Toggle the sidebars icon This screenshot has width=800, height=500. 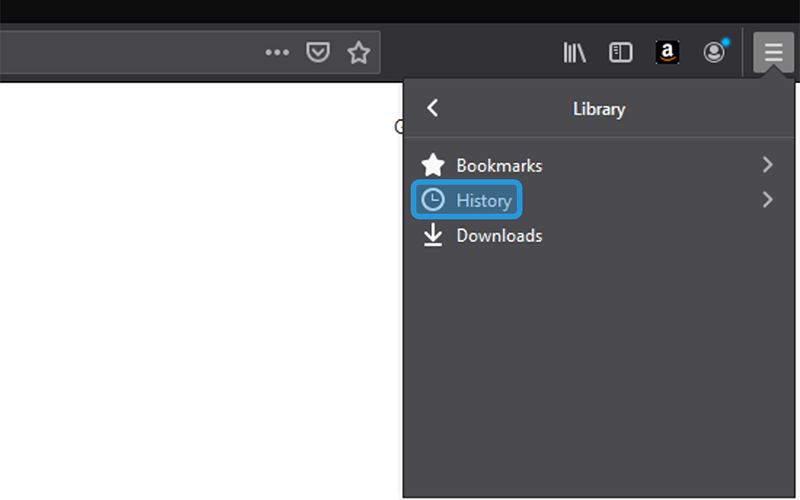coord(620,52)
